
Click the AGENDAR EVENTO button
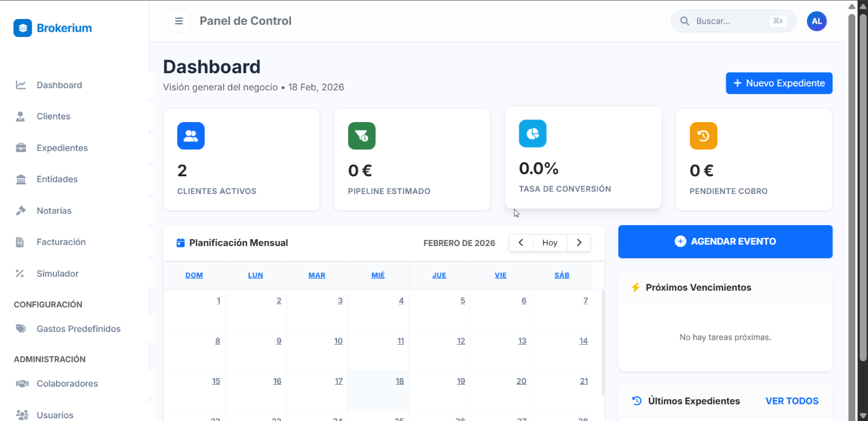(725, 242)
